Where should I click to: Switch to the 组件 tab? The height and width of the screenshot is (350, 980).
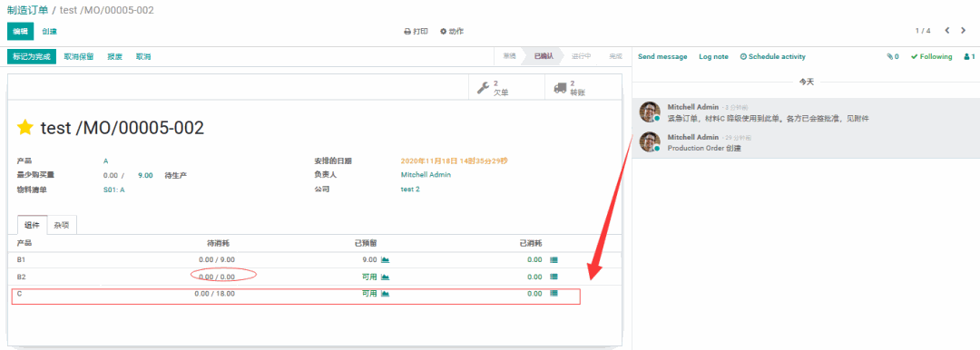[31, 225]
